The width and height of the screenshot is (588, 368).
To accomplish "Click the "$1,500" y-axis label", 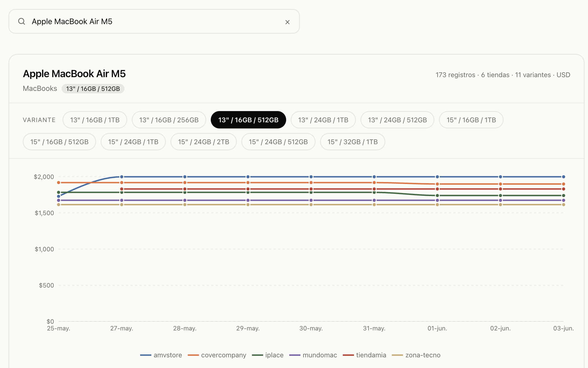I will pos(44,213).
